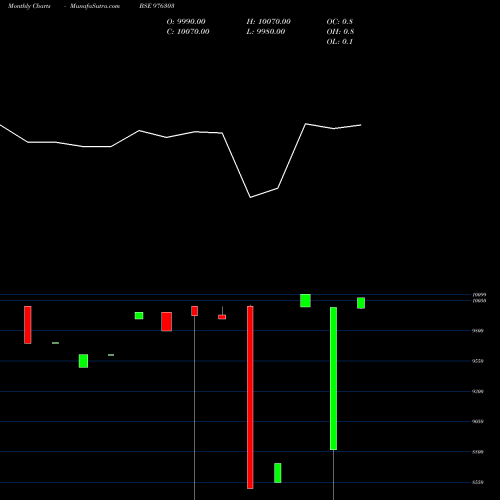500x500 pixels.
Task: Click the close value 'C: 10070.00'
Action: tap(188, 32)
